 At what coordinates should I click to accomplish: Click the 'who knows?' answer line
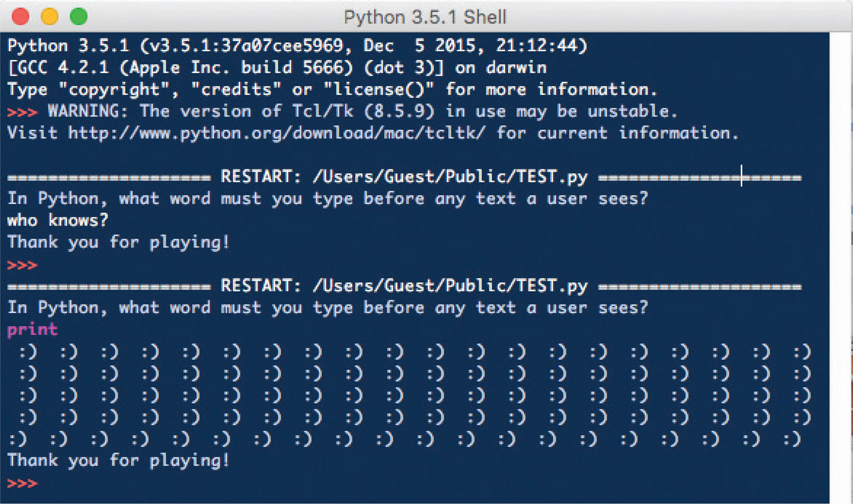coord(58,220)
